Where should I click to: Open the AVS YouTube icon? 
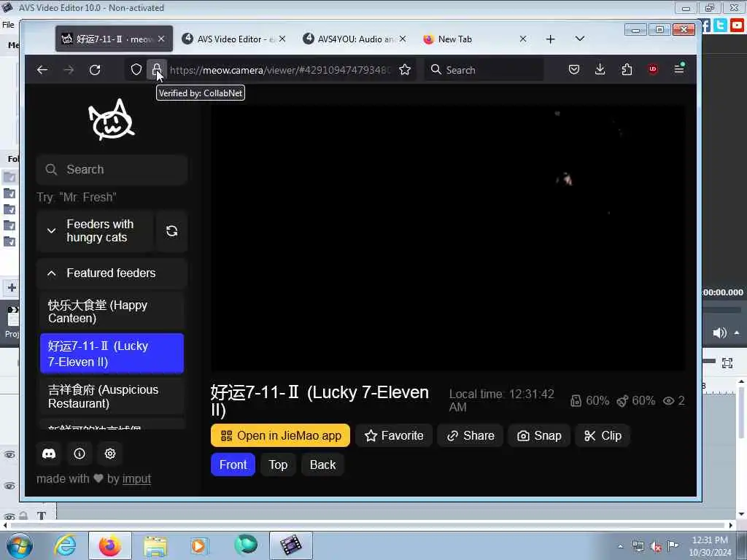[x=737, y=25]
